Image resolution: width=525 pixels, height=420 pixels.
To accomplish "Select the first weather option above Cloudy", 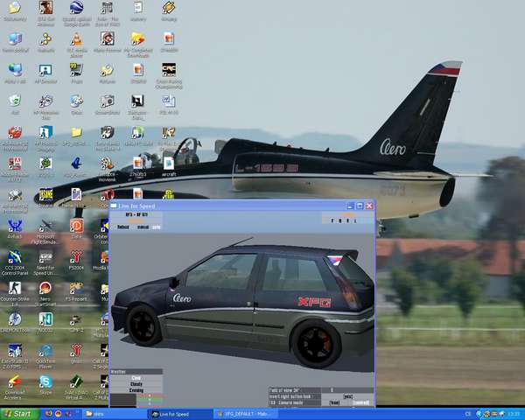I will tap(136, 378).
